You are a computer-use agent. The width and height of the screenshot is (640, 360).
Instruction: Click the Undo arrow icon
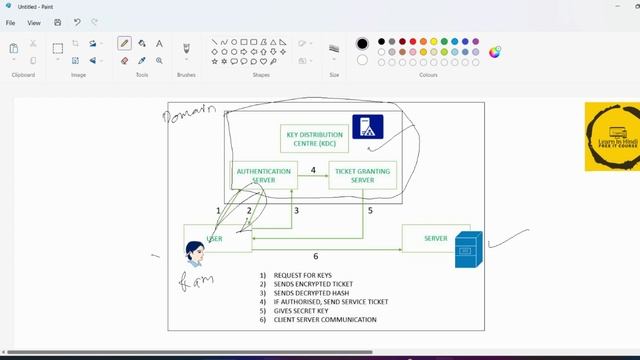77,22
